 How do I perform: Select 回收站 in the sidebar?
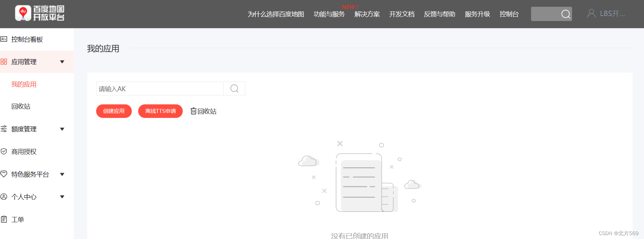click(x=21, y=106)
